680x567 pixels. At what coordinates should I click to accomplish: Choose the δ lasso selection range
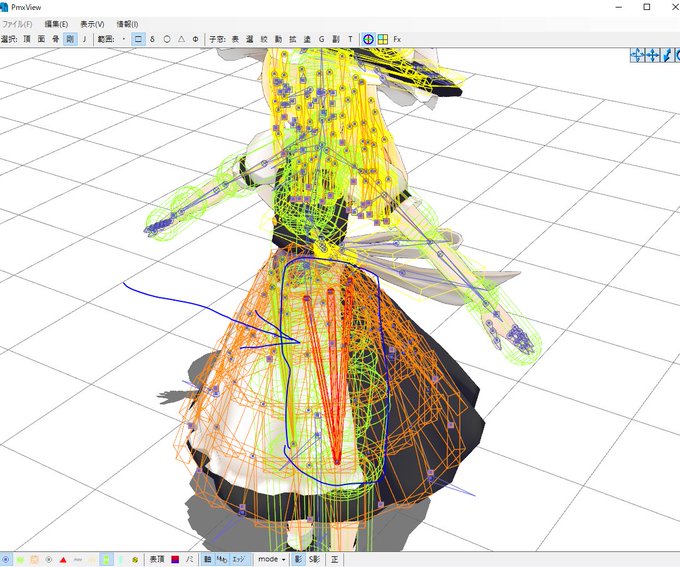click(x=152, y=39)
